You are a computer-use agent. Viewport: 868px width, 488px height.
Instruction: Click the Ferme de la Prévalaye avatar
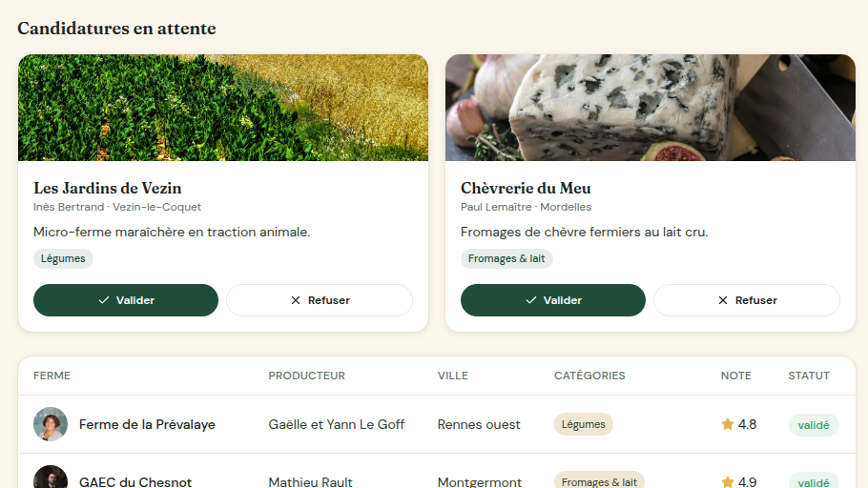[51, 424]
